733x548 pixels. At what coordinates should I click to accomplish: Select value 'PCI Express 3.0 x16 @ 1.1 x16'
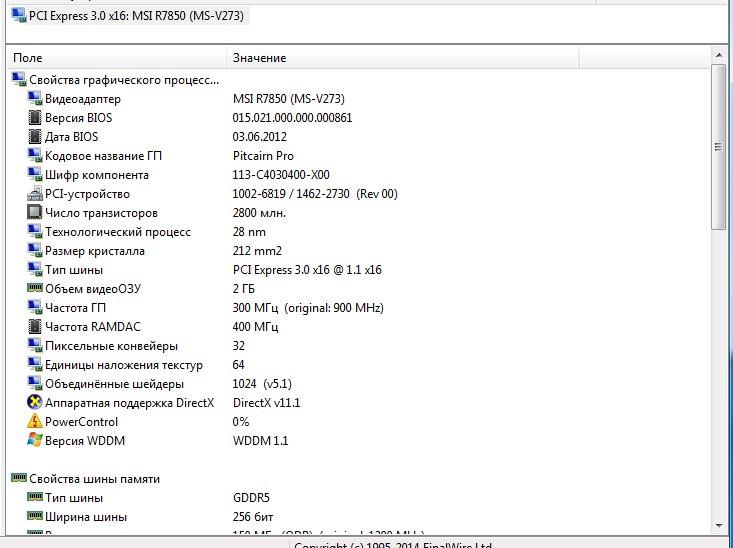point(307,270)
